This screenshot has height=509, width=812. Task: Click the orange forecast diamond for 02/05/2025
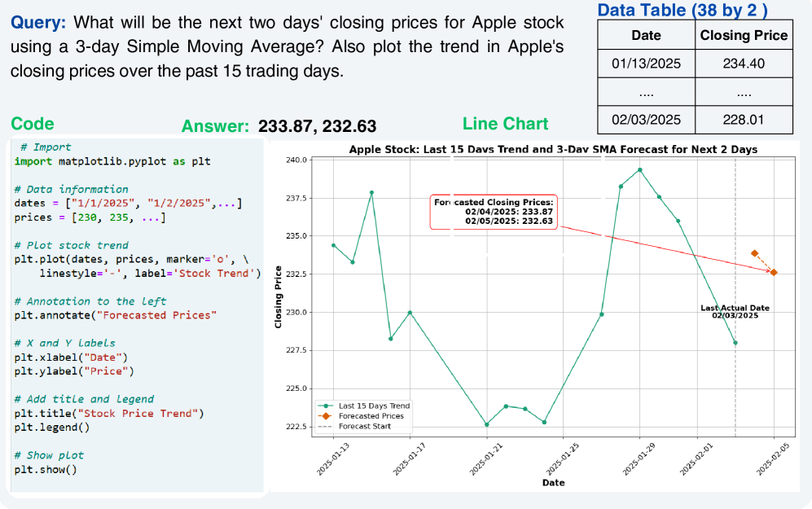click(774, 272)
